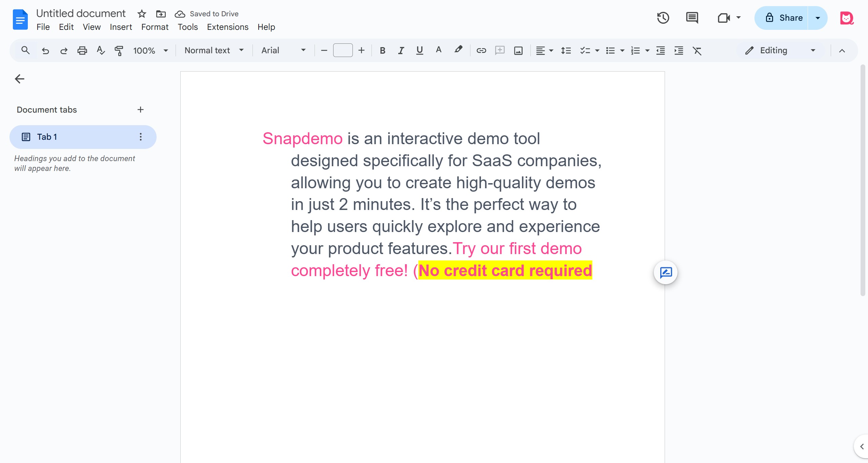
Task: Open Share options dropdown arrow
Action: coord(818,18)
